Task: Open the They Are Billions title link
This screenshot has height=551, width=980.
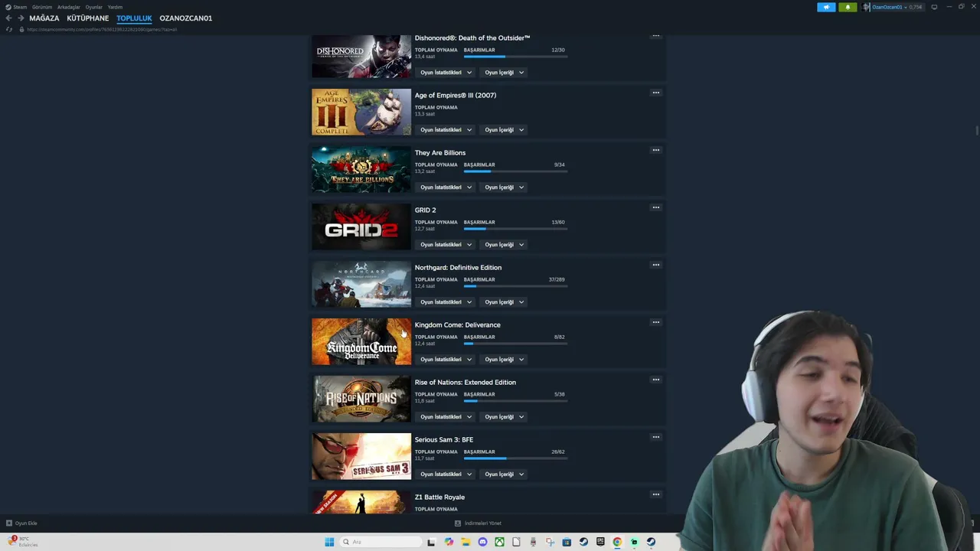Action: tap(440, 153)
